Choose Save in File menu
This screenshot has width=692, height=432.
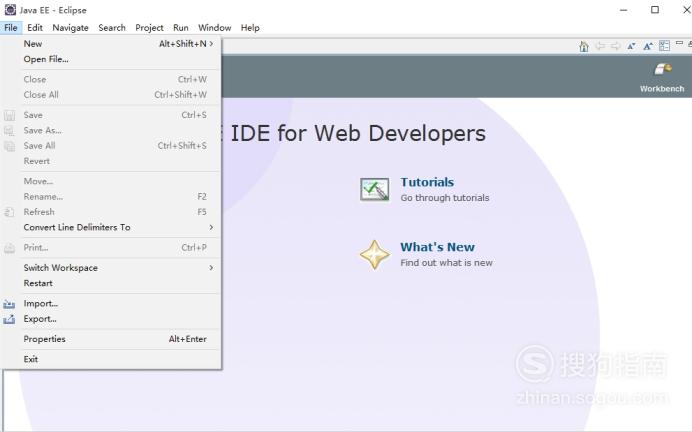point(111,115)
